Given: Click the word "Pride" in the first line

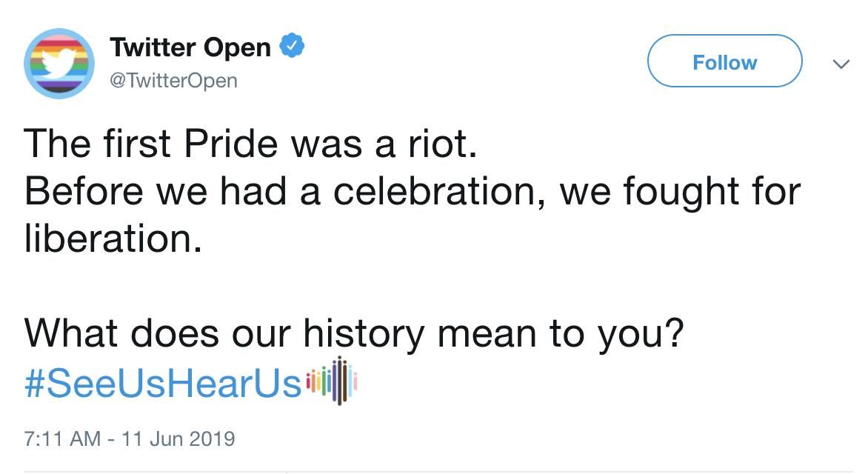Looking at the screenshot, I should click(231, 144).
